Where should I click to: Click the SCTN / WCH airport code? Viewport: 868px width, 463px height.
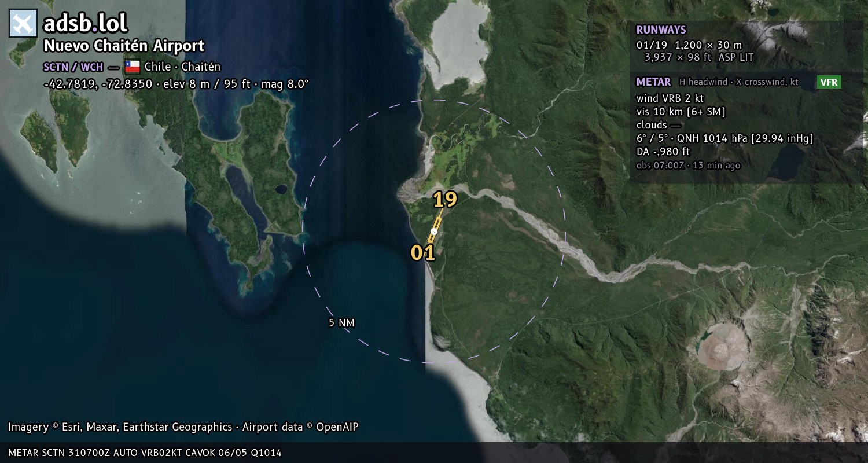73,67
